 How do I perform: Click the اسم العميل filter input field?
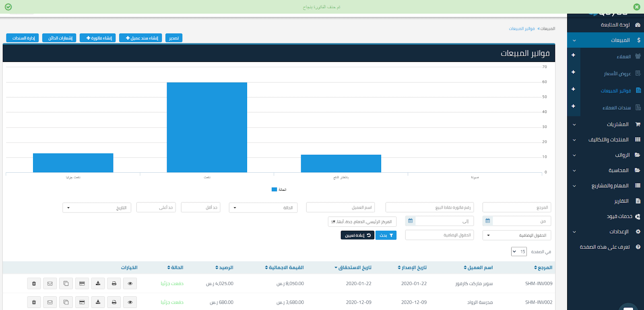(x=340, y=208)
